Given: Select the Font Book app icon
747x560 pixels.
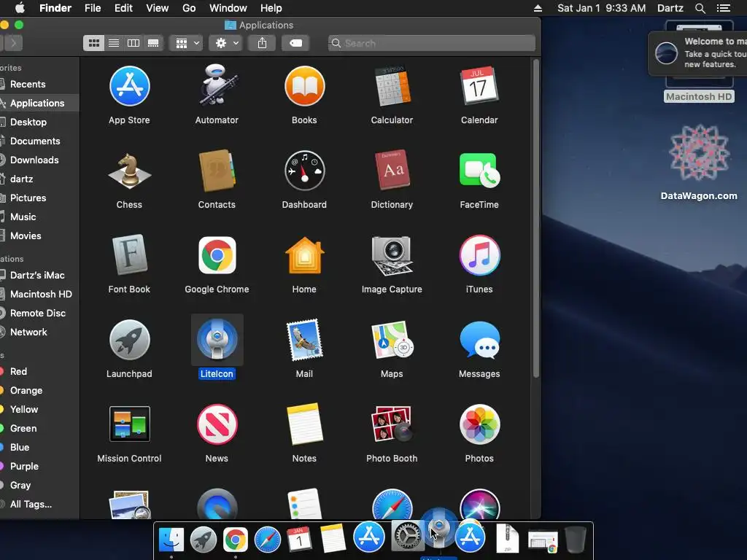Looking at the screenshot, I should [129, 255].
